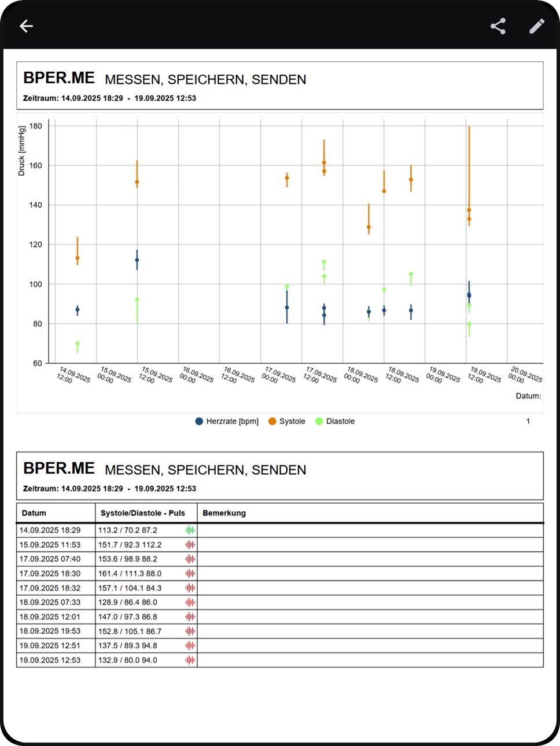Click the Herzrate [bpm] legend label
This screenshot has height=746, width=560.
232,422
